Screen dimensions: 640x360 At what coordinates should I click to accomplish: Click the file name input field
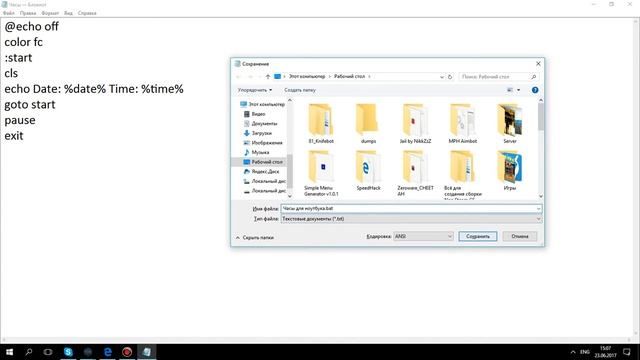click(x=411, y=209)
